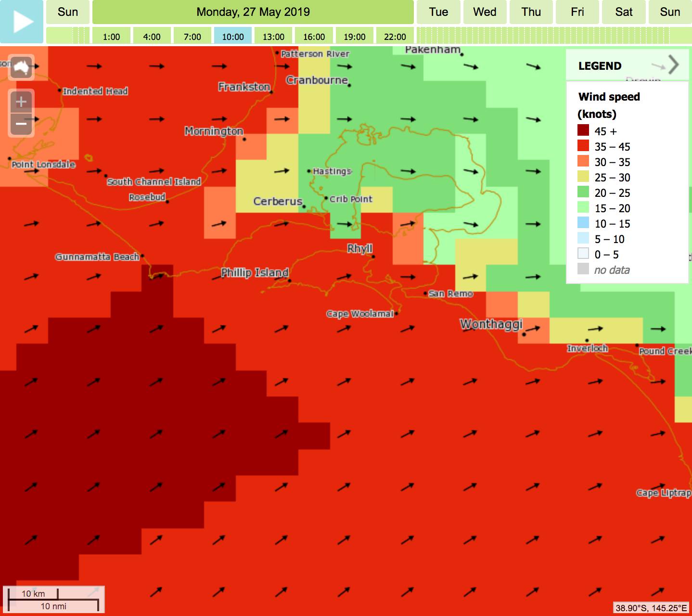Viewport: 692px width, 616px height.
Task: Zoom out with the minus button
Action: pyautogui.click(x=21, y=124)
